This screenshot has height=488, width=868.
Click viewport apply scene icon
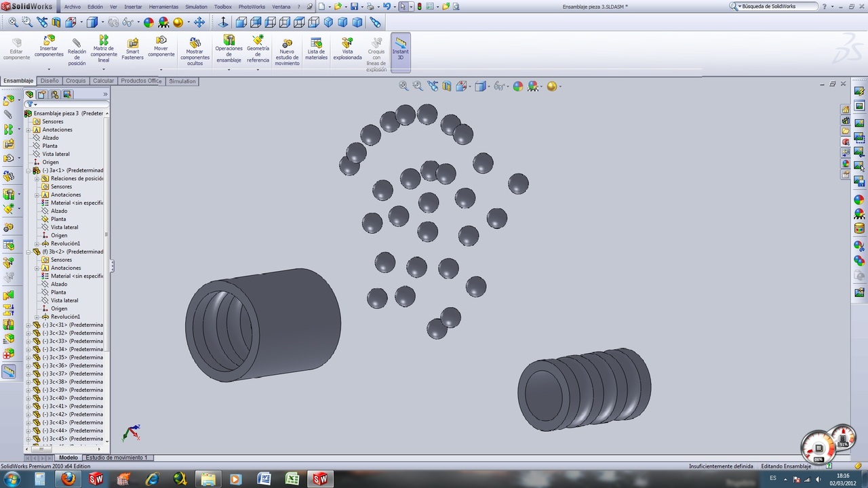tap(533, 86)
